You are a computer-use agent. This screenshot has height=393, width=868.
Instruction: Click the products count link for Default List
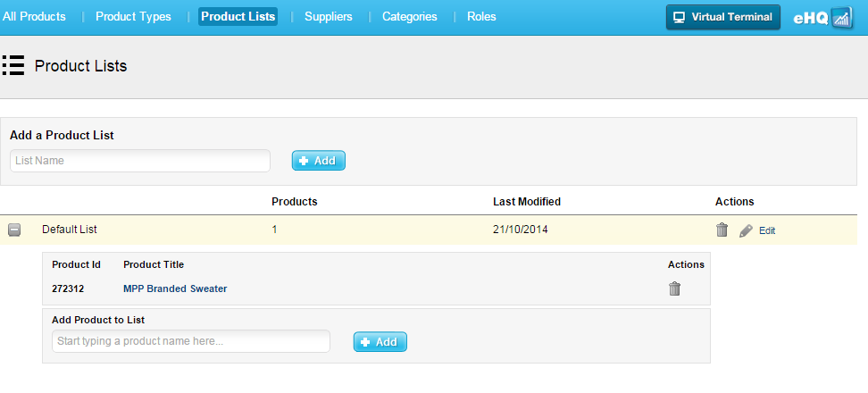(x=274, y=230)
